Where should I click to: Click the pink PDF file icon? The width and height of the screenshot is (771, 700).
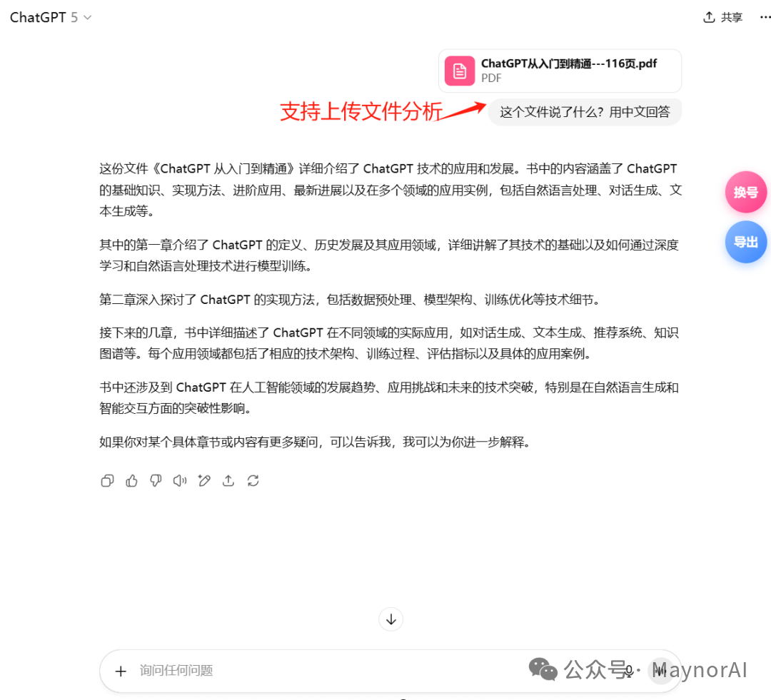coord(459,71)
